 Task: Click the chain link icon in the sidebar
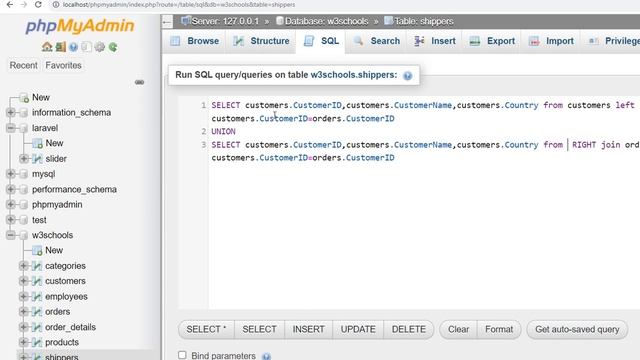[x=139, y=82]
